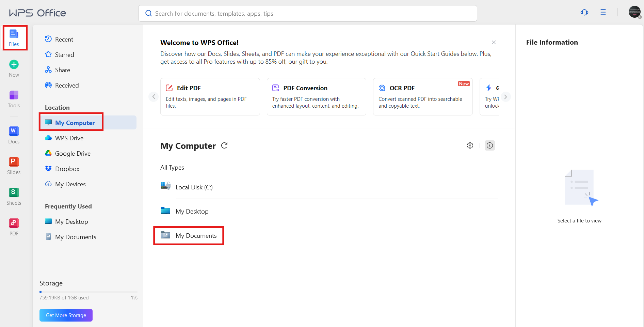Open the hamburger menu
Screen dimensions: 644x327
point(603,12)
